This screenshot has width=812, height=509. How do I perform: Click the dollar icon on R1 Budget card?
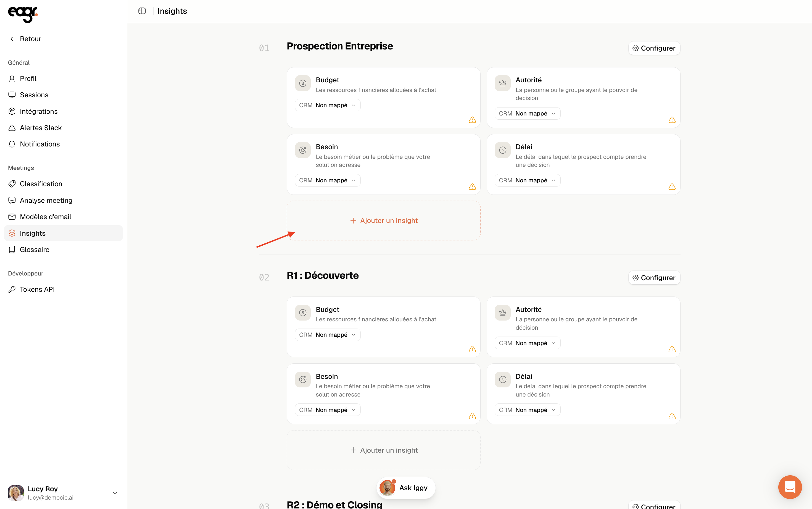click(303, 313)
